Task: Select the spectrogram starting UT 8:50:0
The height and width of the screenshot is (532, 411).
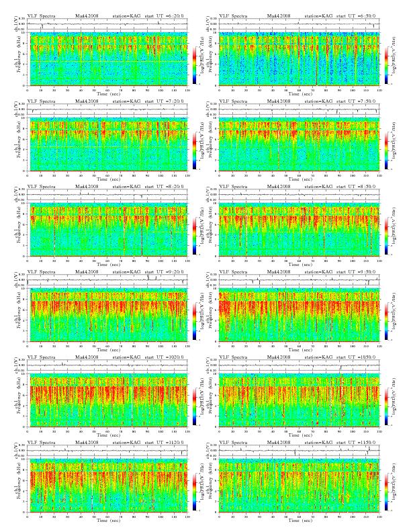Action: pyautogui.click(x=299, y=230)
